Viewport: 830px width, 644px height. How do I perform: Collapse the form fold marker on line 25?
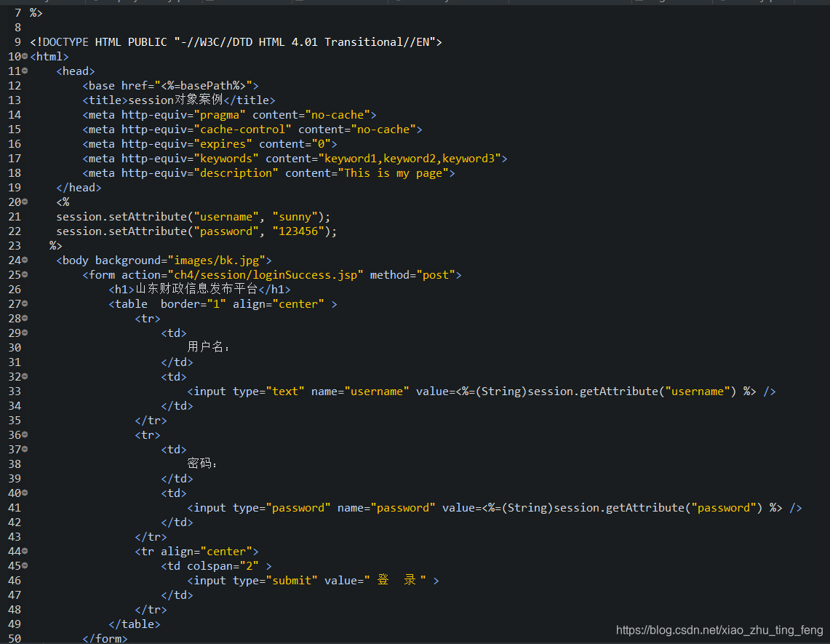pyautogui.click(x=25, y=274)
